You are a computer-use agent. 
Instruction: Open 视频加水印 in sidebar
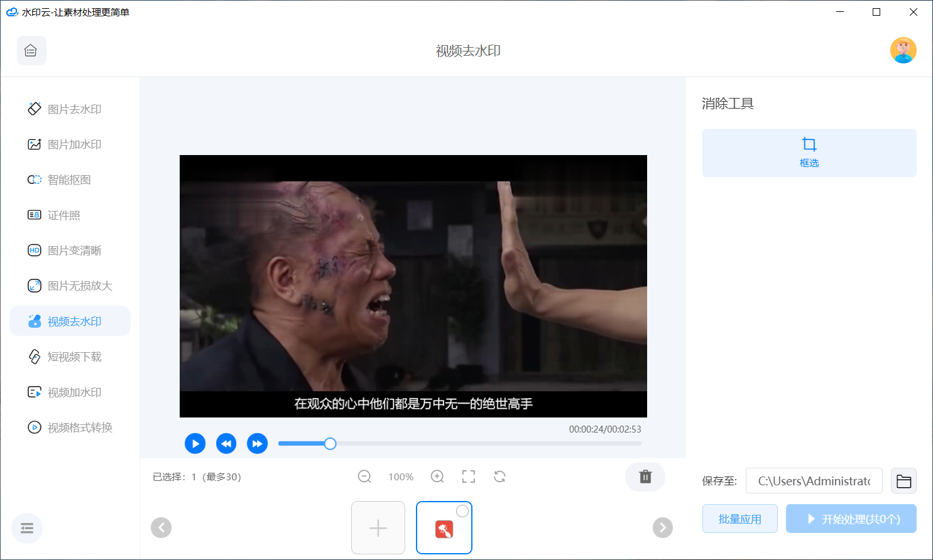[x=70, y=392]
